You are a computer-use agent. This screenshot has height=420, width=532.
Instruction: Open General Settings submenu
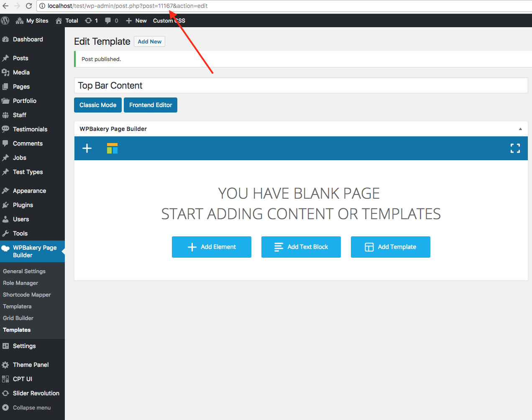pyautogui.click(x=24, y=271)
